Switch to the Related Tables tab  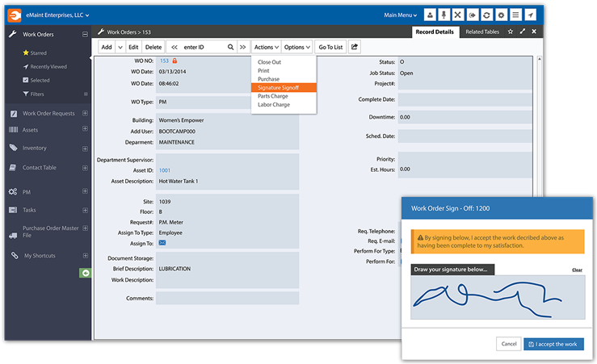(x=481, y=32)
